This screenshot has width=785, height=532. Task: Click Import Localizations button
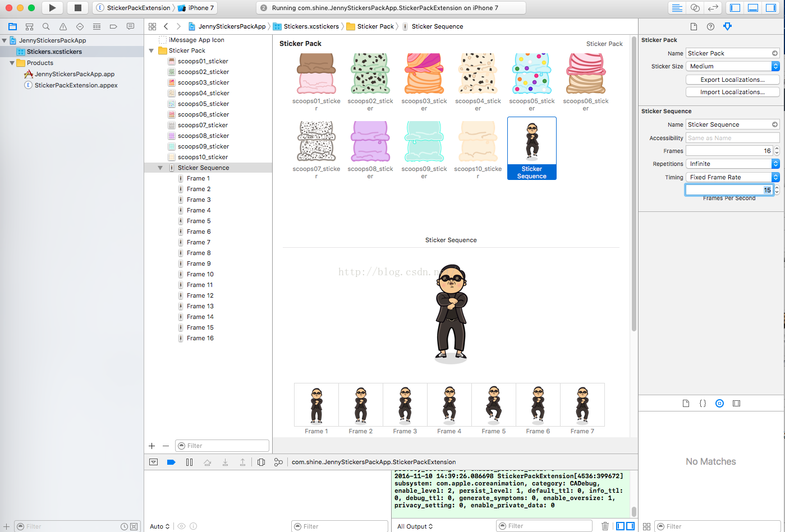point(733,92)
